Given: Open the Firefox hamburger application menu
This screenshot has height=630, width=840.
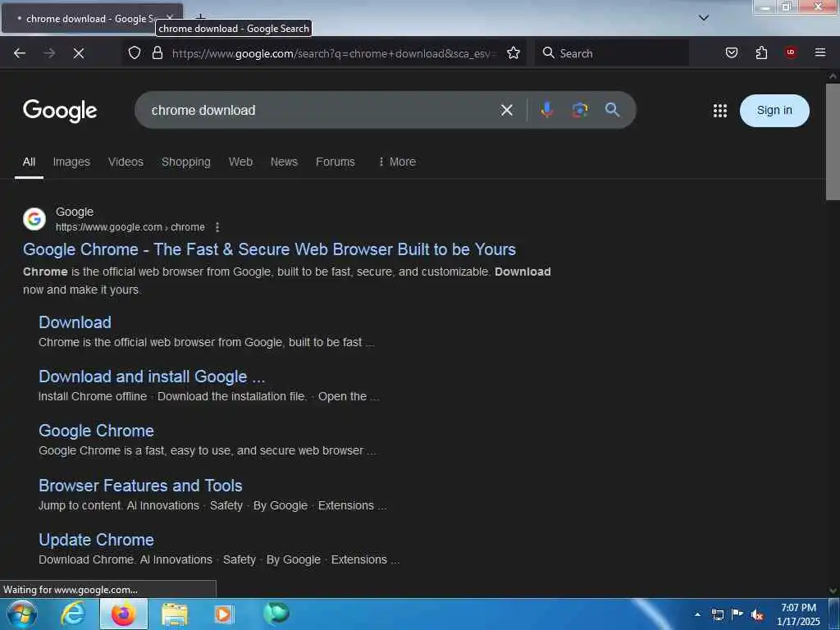Looking at the screenshot, I should pyautogui.click(x=819, y=52).
